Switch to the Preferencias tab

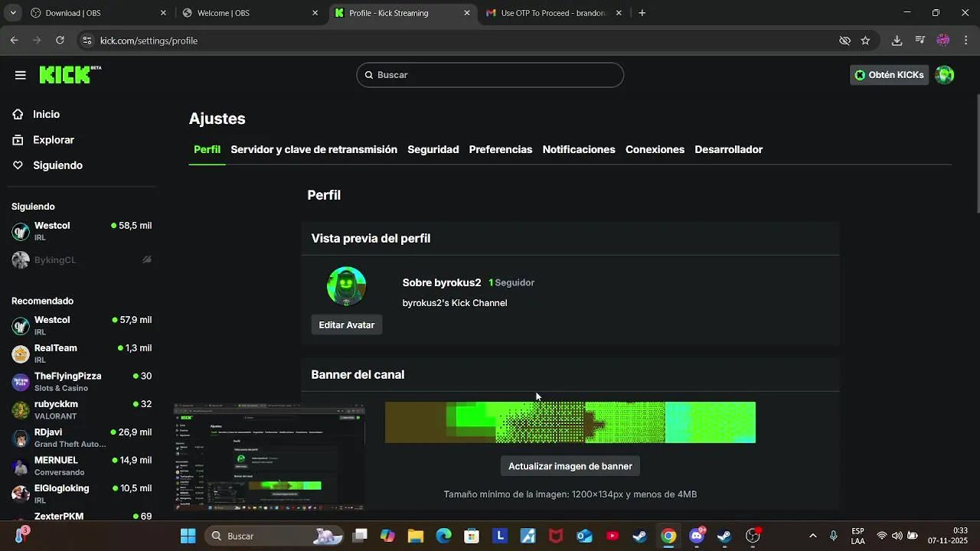coord(501,149)
